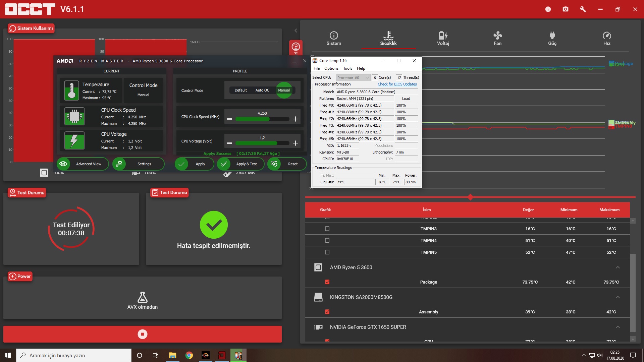Uncheck the Assembly graph checkbox
This screenshot has height=362, width=644.
click(x=327, y=312)
